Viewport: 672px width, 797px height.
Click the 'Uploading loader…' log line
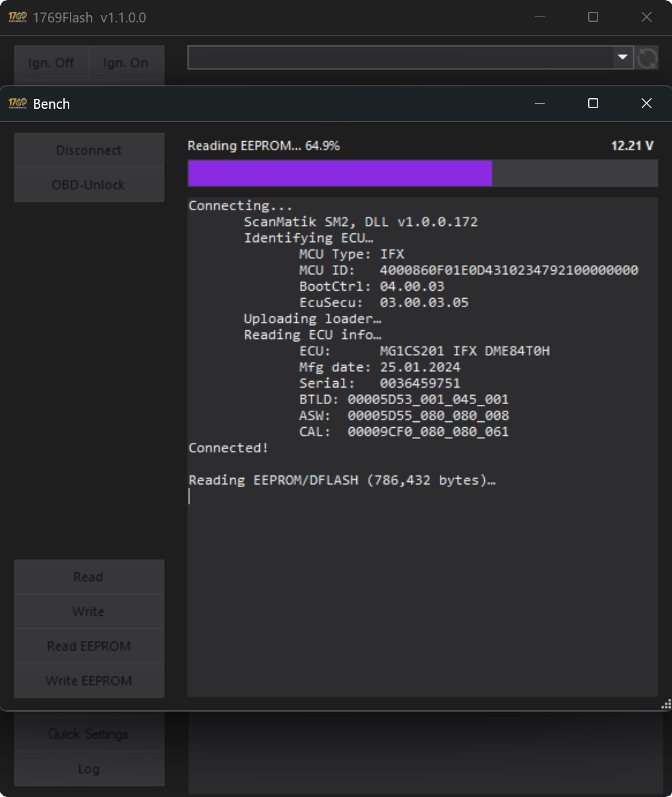(313, 318)
